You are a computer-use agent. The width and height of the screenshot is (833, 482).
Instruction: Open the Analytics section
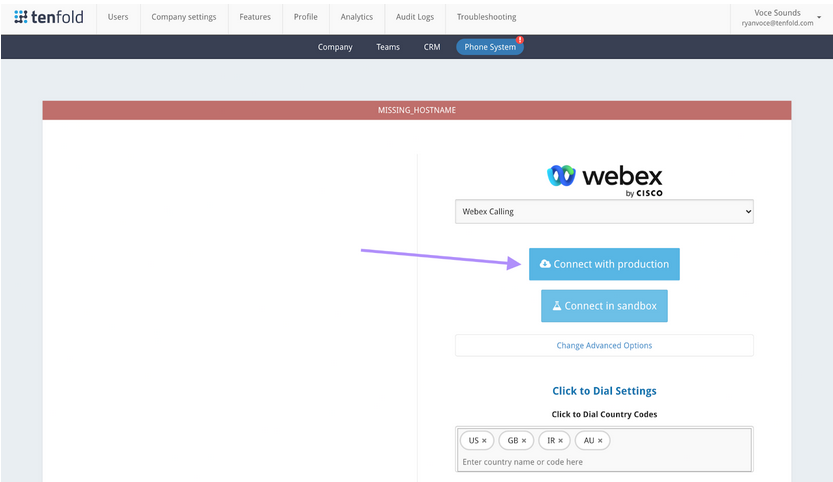click(356, 17)
